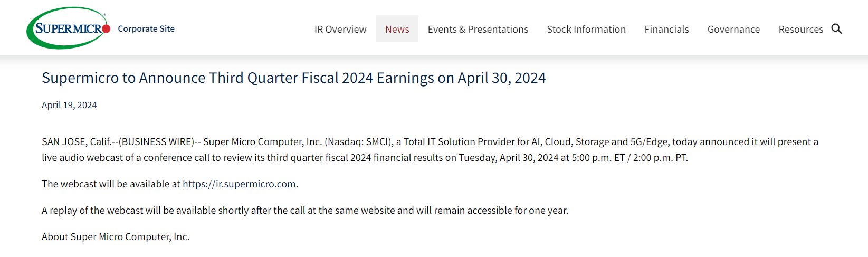
Task: Open Events & Presentations menu
Action: [x=478, y=30]
